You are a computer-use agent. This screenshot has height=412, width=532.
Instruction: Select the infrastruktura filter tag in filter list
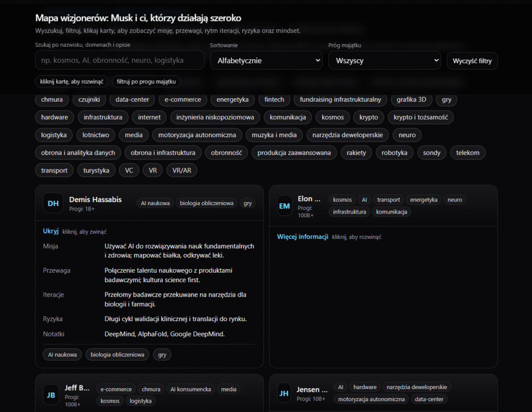[103, 117]
